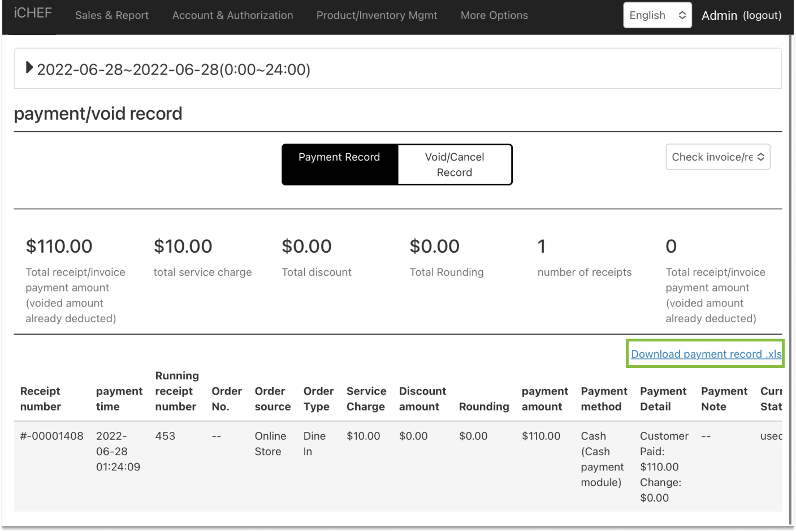Click the Admin account name
The width and height of the screenshot is (796, 532).
click(719, 15)
